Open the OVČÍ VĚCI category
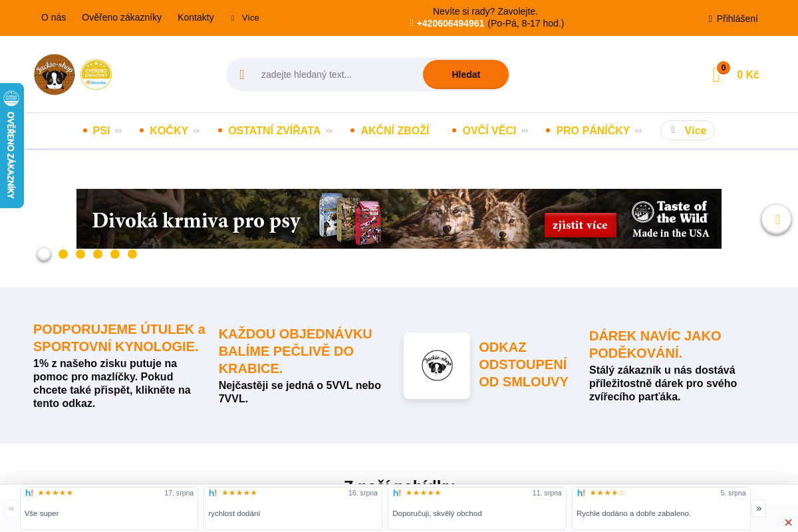 click(x=489, y=131)
